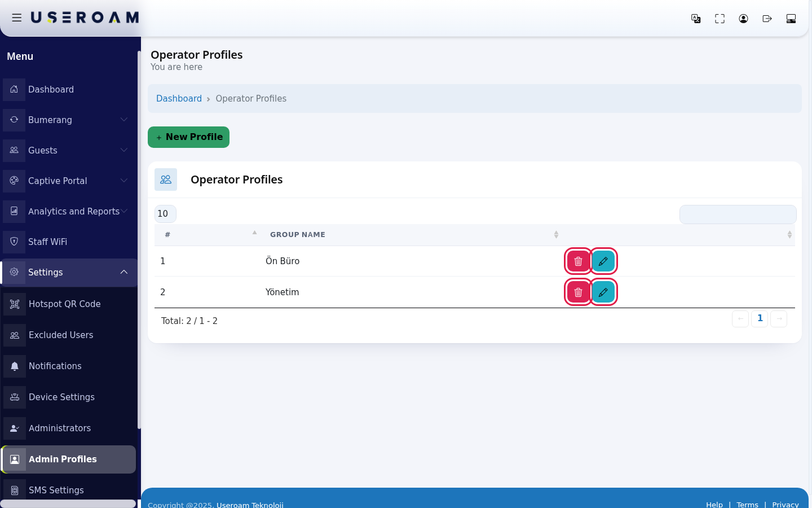This screenshot has width=812, height=508.
Task: Click the rightmost header layout icon
Action: [x=791, y=19]
